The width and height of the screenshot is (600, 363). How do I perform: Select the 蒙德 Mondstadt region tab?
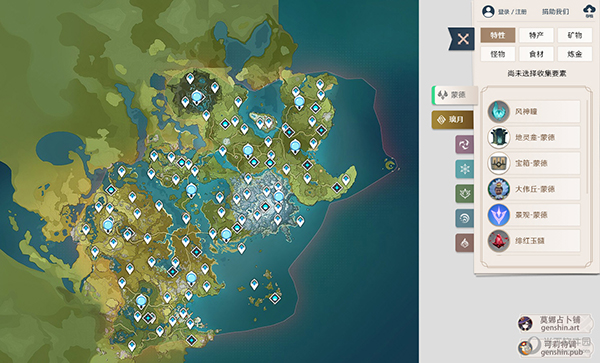tap(455, 95)
